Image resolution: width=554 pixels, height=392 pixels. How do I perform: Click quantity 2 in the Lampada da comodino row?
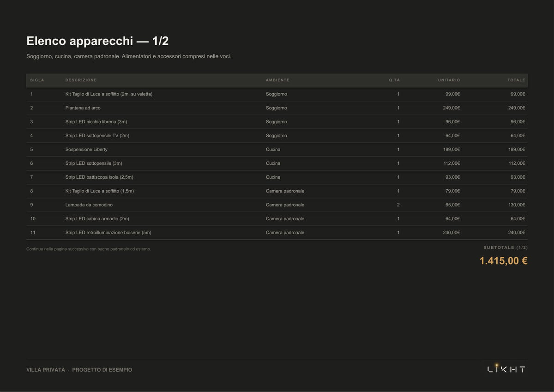(x=398, y=205)
